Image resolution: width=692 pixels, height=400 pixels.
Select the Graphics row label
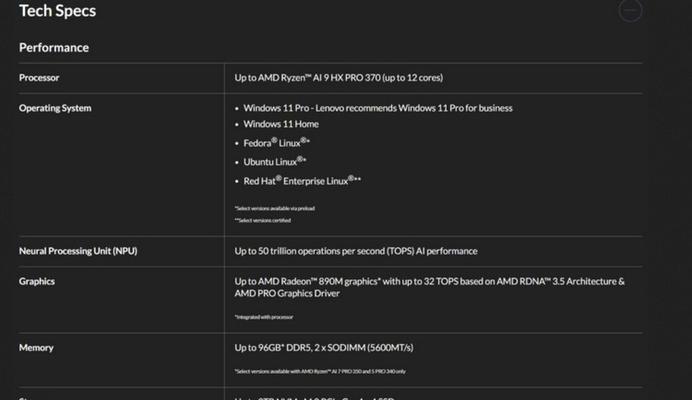[x=37, y=281]
